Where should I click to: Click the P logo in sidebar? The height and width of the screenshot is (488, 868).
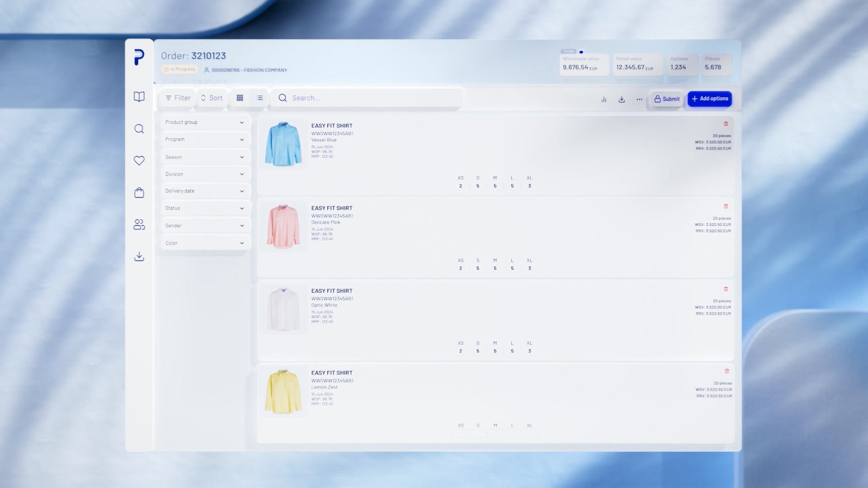(x=139, y=57)
